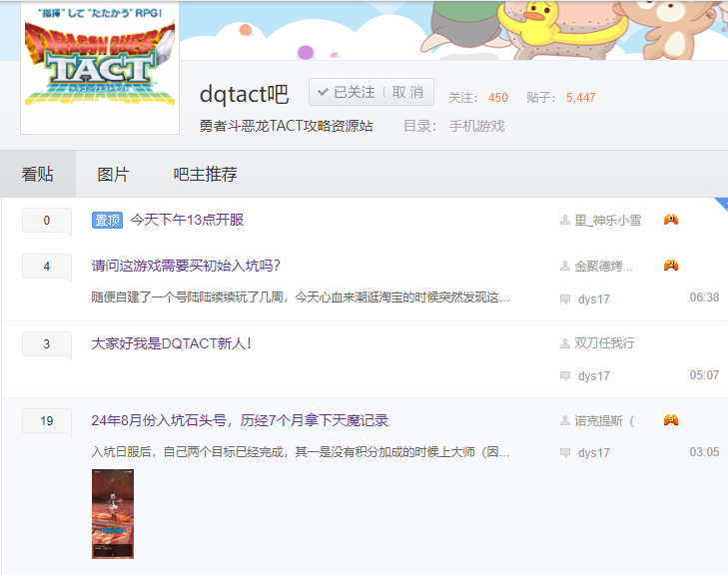
Task: Click last replier dys17 at 03:05
Action: [594, 453]
